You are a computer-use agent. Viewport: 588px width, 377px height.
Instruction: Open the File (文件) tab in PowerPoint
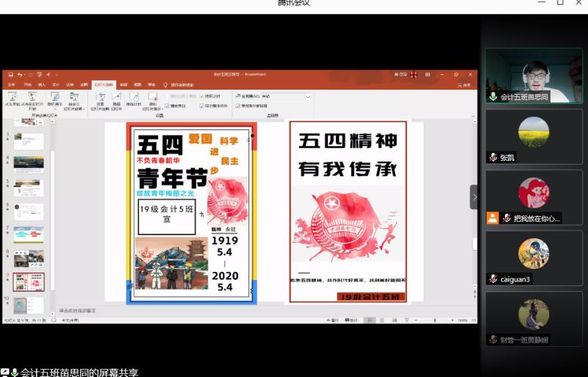12,85
